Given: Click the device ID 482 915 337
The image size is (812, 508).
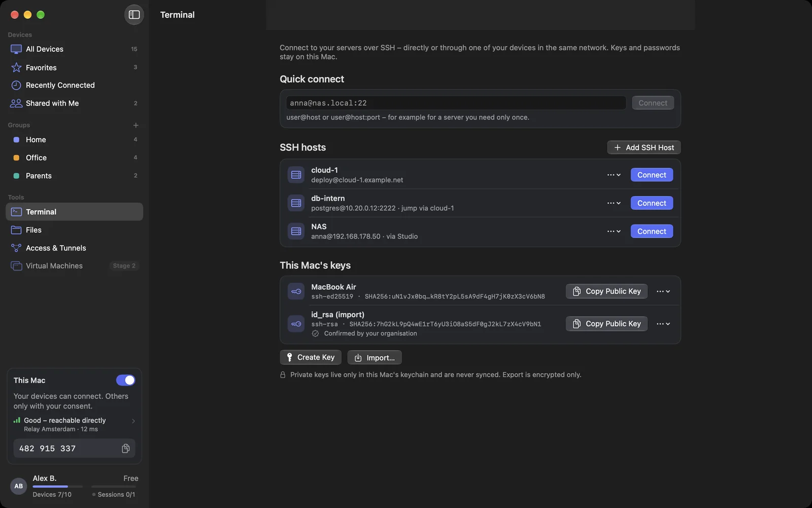Looking at the screenshot, I should pos(47,449).
